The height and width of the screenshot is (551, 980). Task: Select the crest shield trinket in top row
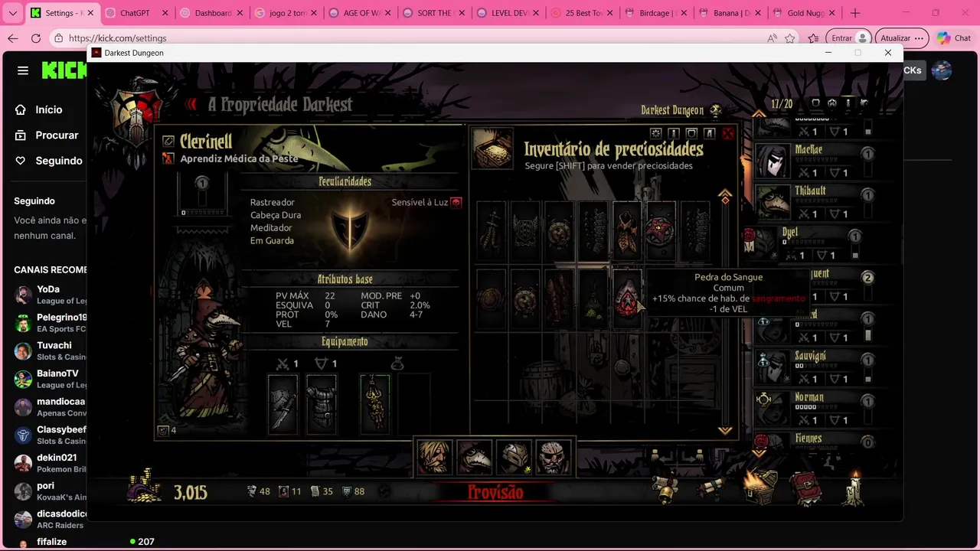pos(525,230)
